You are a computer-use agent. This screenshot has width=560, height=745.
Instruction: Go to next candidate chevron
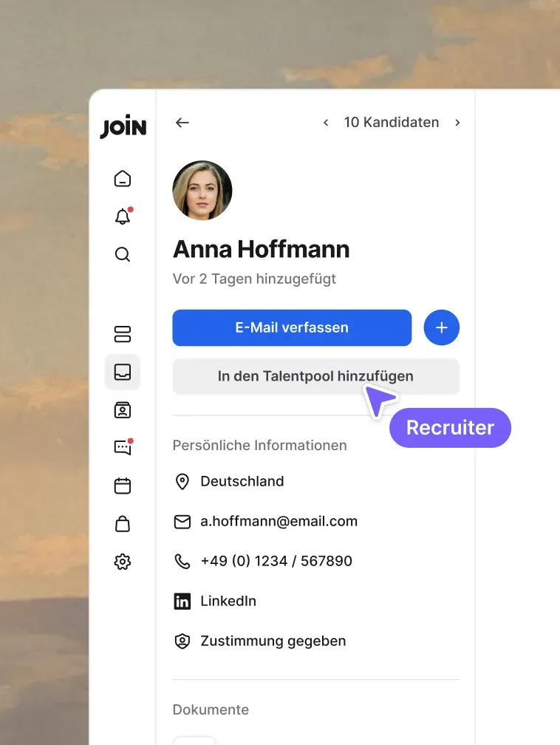click(x=457, y=123)
